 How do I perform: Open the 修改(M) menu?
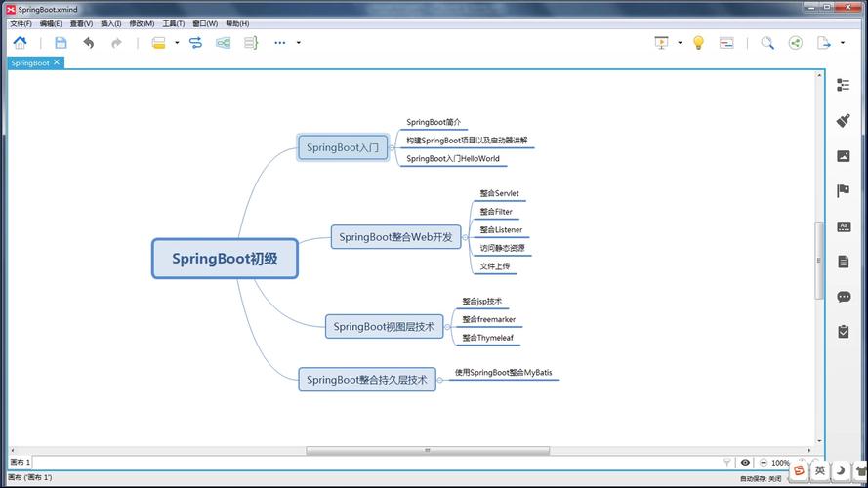click(x=142, y=23)
